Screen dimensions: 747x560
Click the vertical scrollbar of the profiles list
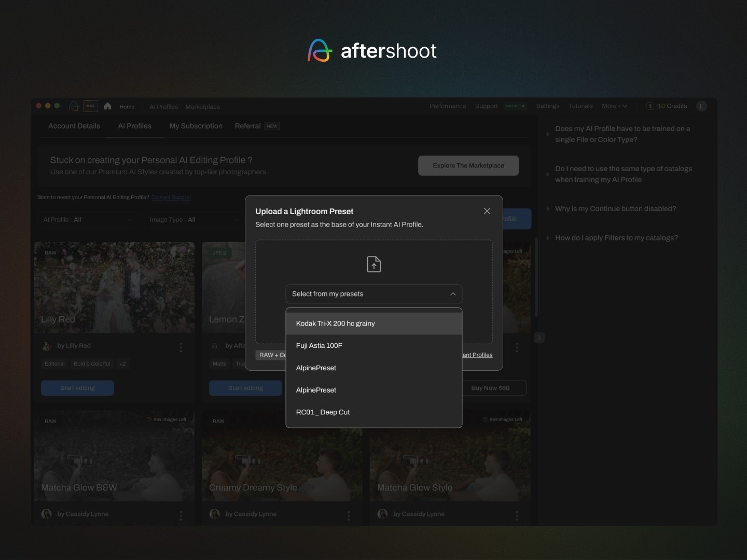pos(536,277)
